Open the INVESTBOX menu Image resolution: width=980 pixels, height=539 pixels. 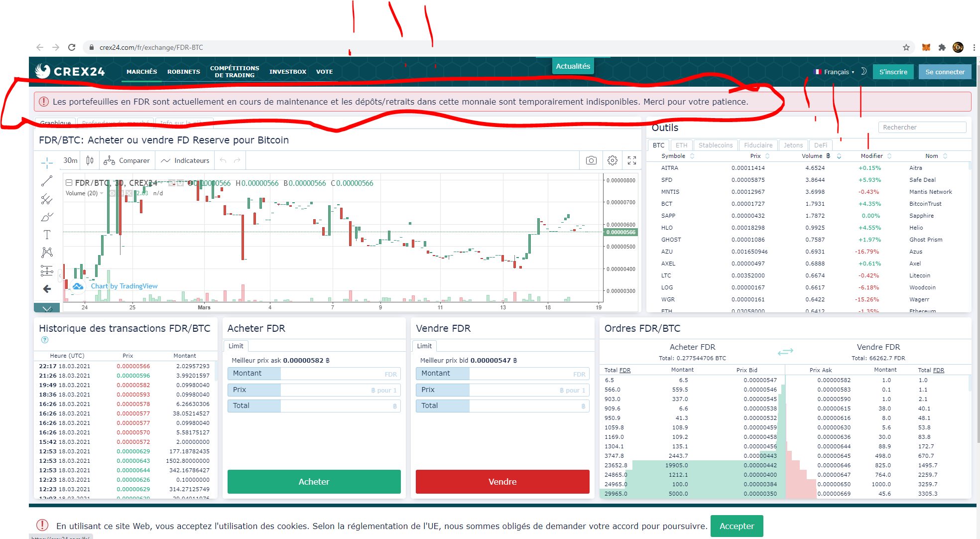coord(288,72)
